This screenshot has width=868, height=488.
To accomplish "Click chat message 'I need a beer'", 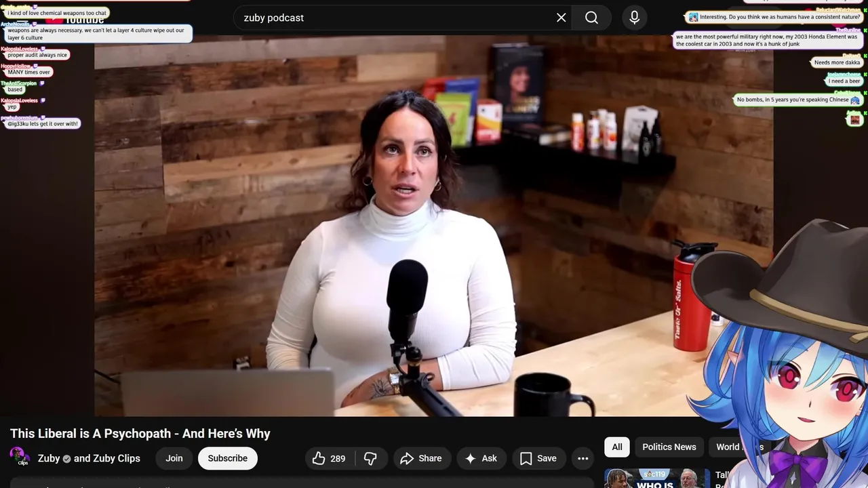I will point(844,81).
